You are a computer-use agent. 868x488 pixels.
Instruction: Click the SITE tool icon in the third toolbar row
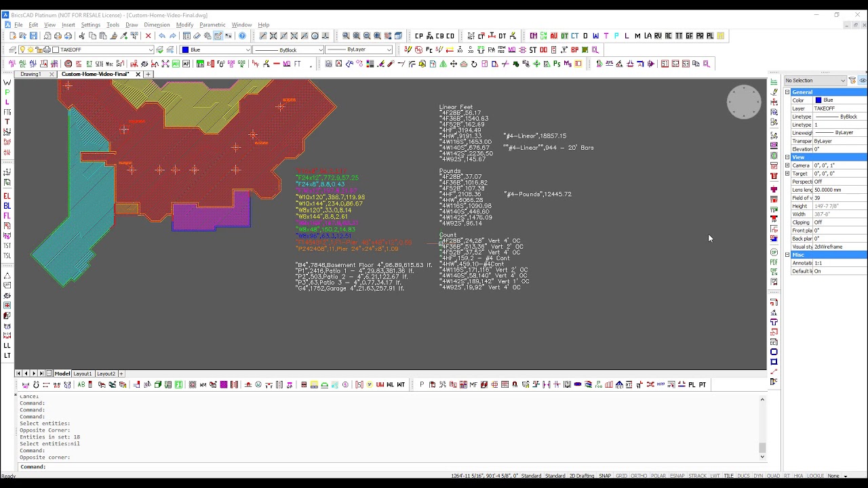pos(100,64)
